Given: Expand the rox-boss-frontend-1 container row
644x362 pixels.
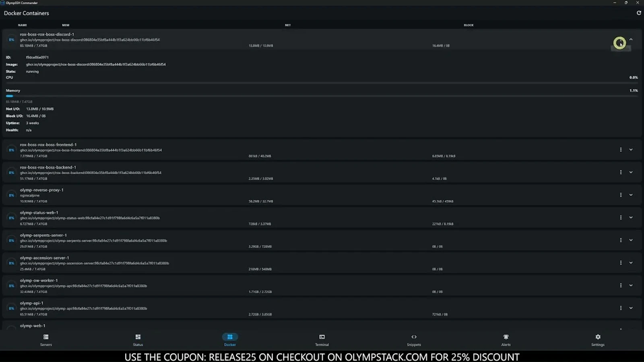Looking at the screenshot, I should point(631,150).
